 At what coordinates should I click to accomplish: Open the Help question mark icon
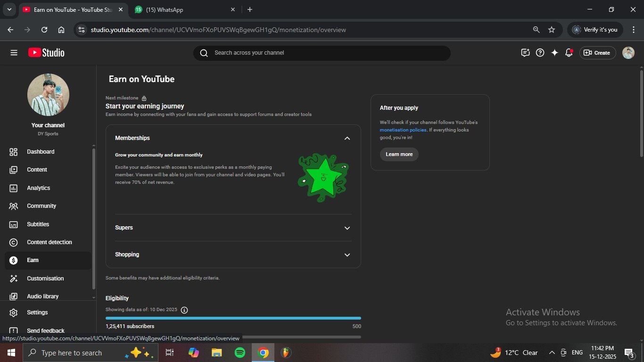tap(540, 53)
